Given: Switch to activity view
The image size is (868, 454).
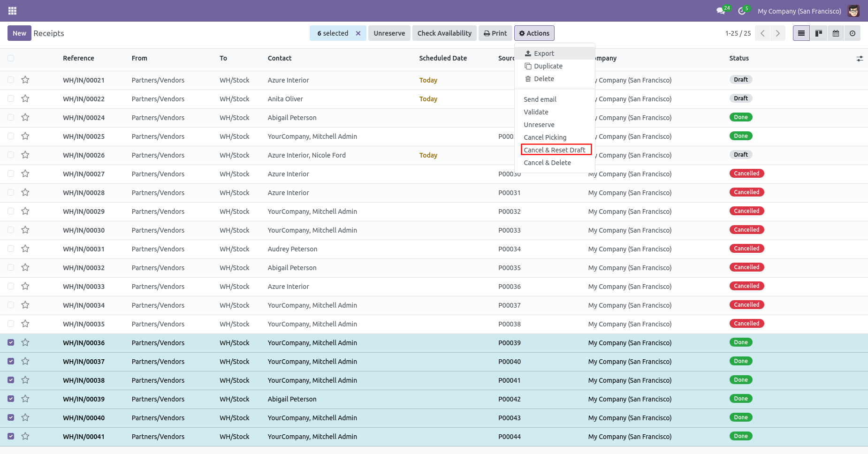Looking at the screenshot, I should [853, 33].
